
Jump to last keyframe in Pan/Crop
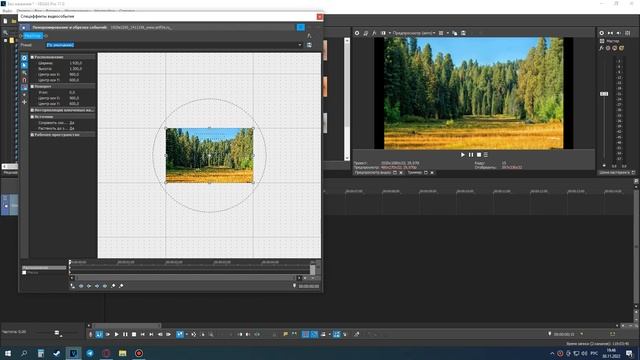point(105,286)
